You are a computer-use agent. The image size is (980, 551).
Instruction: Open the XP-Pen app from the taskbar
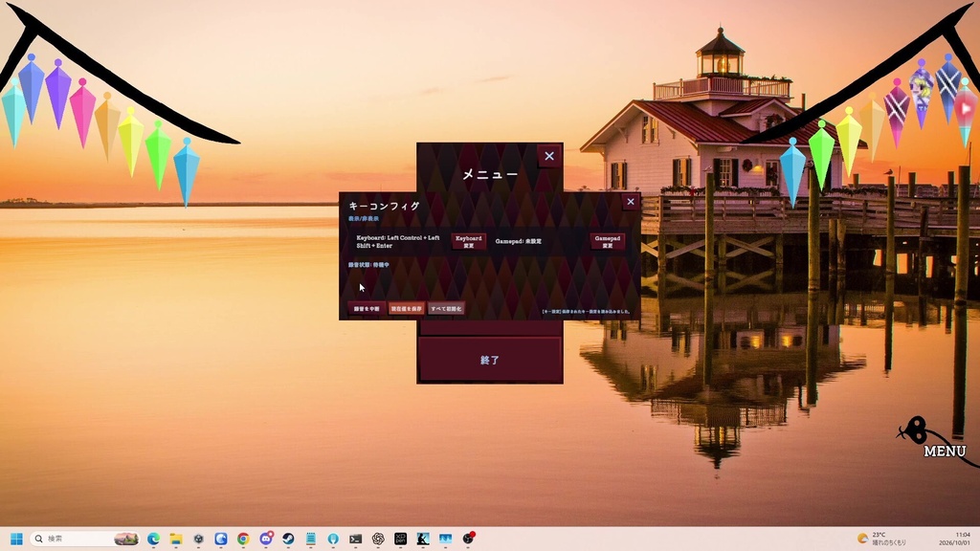401,539
